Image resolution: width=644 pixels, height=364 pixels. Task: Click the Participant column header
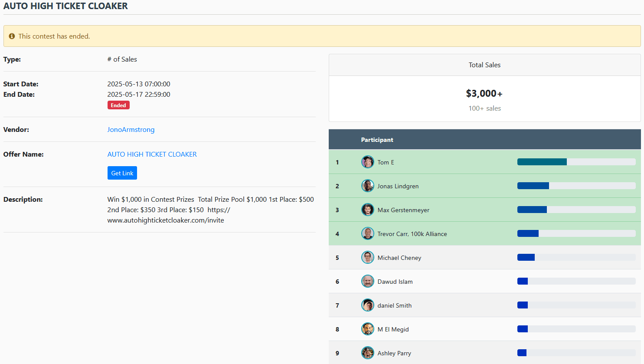click(x=377, y=140)
